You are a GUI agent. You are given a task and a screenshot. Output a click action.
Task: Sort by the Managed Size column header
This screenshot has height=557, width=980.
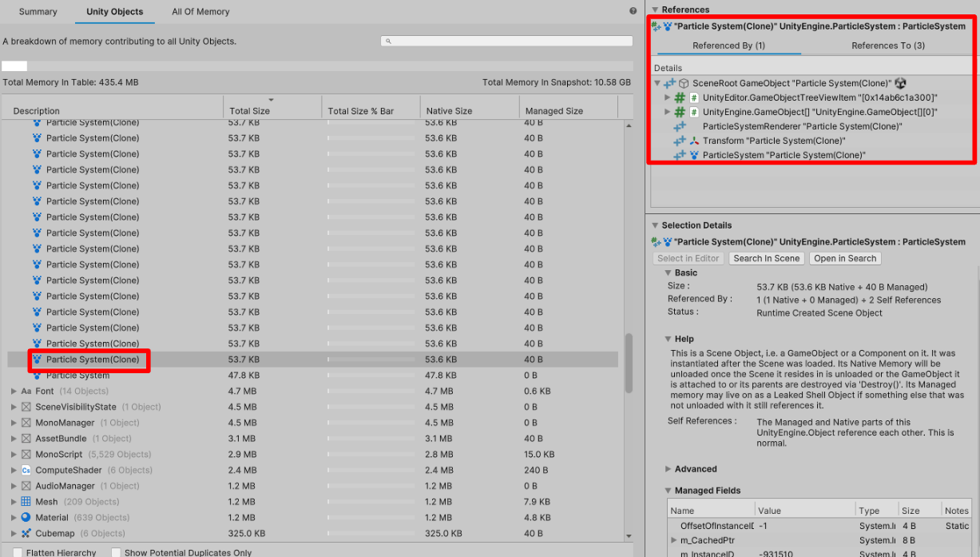[x=568, y=110]
